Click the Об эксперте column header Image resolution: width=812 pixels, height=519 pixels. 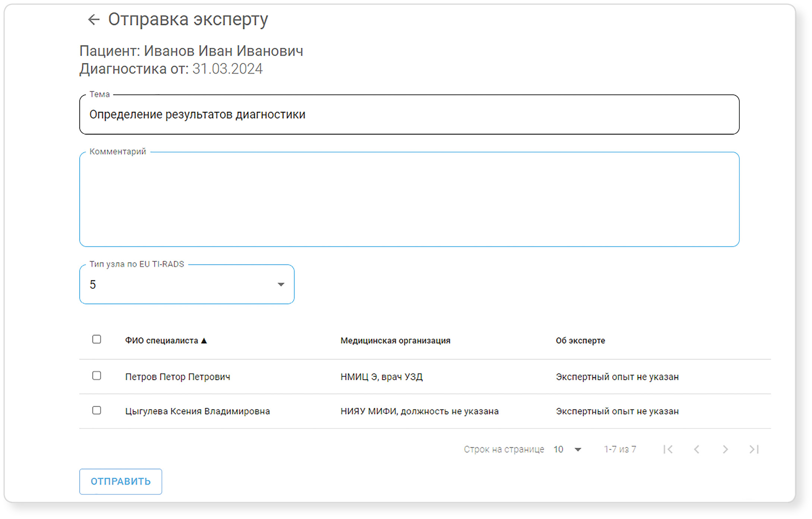580,341
